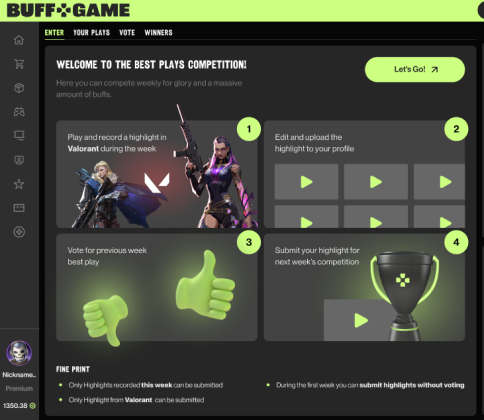
Task: Open the Home icon in sidebar
Action: 19,40
